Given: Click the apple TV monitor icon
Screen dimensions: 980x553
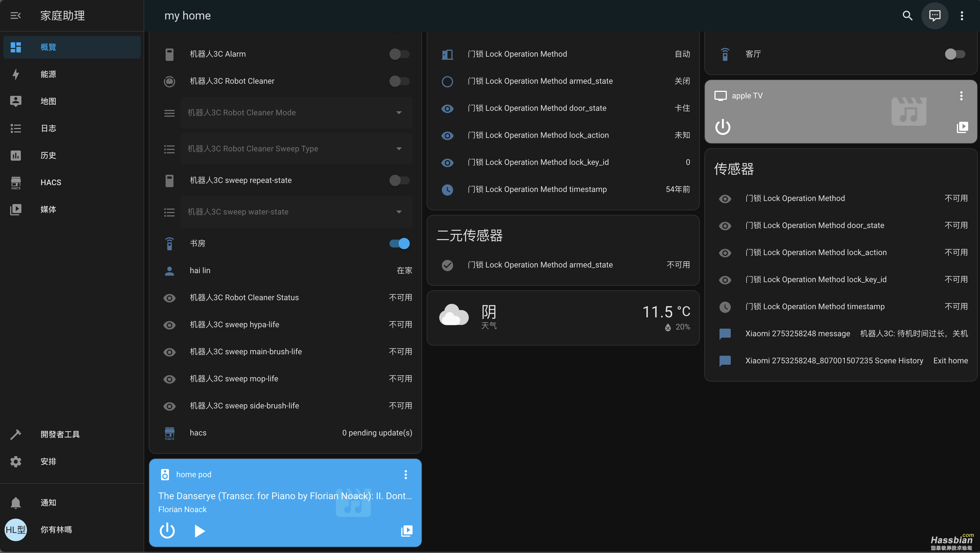Looking at the screenshot, I should tap(720, 96).
